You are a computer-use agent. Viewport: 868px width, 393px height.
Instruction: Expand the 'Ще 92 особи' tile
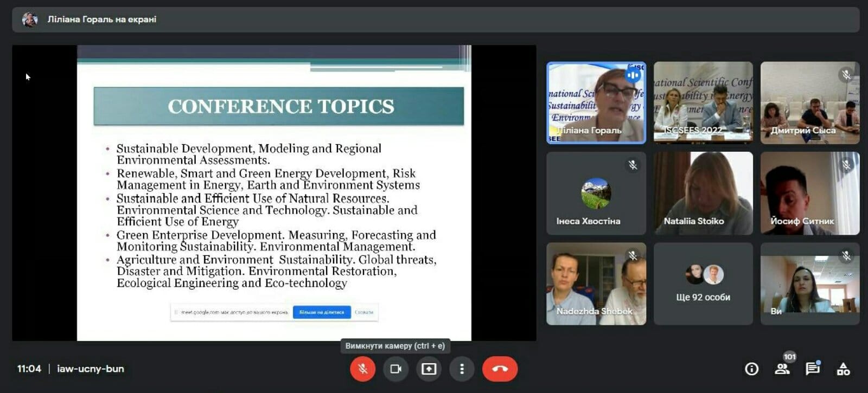coord(703,284)
